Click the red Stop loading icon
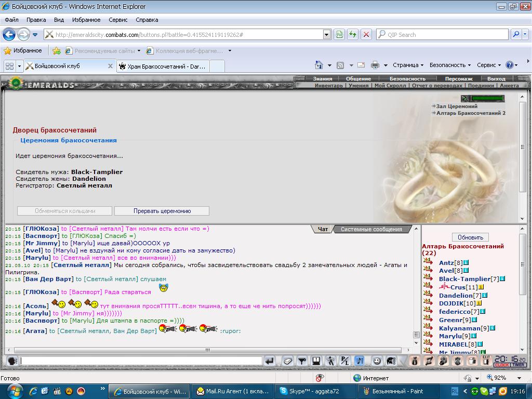This screenshot has width=532, height=399. [x=366, y=34]
